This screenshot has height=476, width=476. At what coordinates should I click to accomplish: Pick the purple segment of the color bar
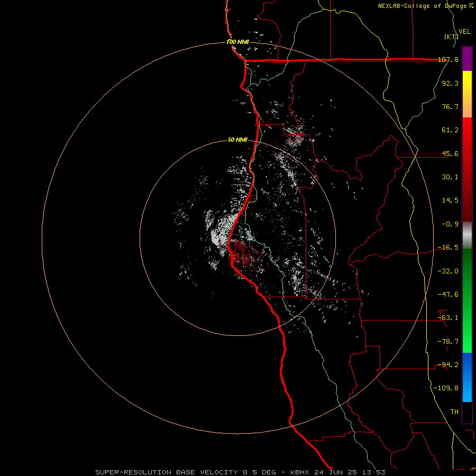467,59
